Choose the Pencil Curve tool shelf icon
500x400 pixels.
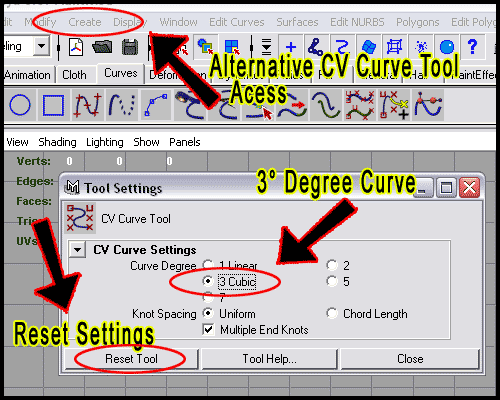122,105
